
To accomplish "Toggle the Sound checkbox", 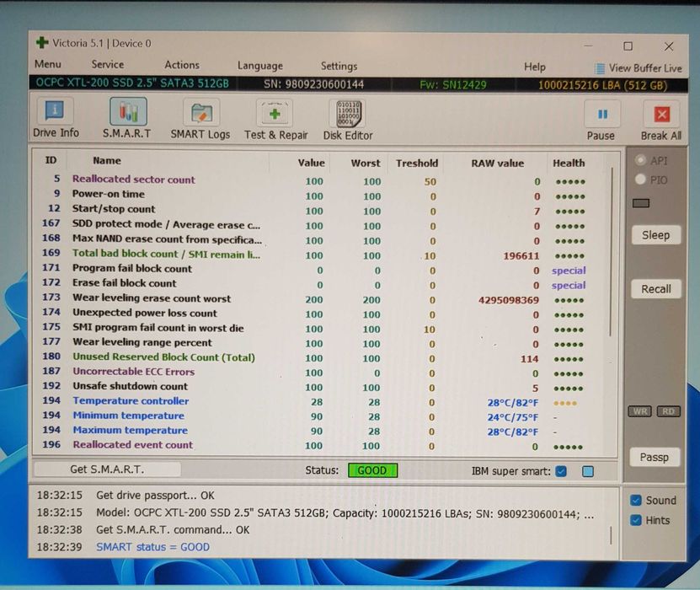I will (636, 500).
